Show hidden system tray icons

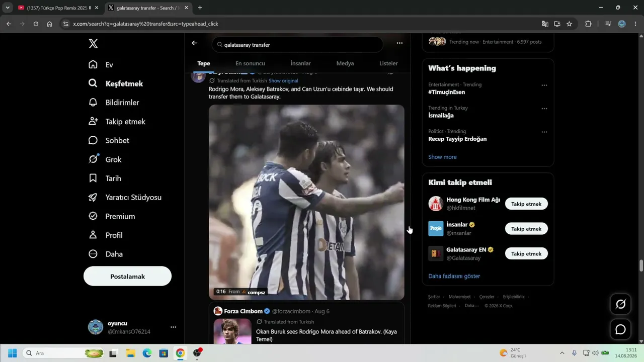(562, 353)
